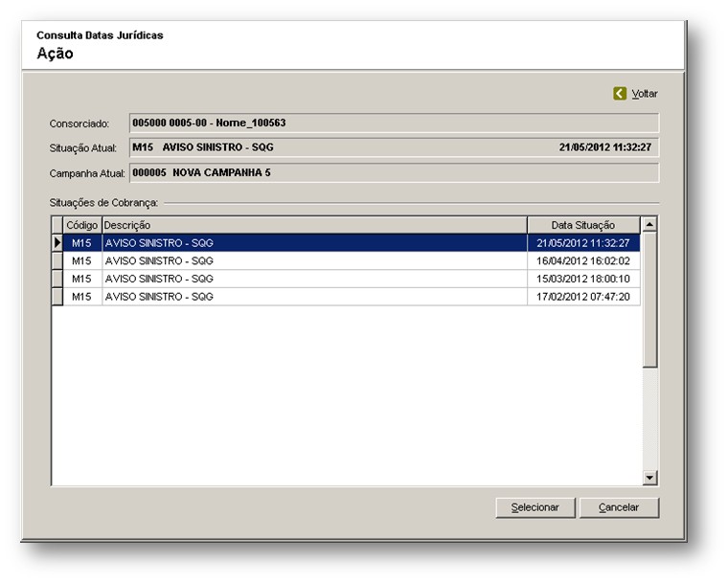Click the row selector of the 16/04/2012 row
The image size is (728, 583).
[x=57, y=260]
